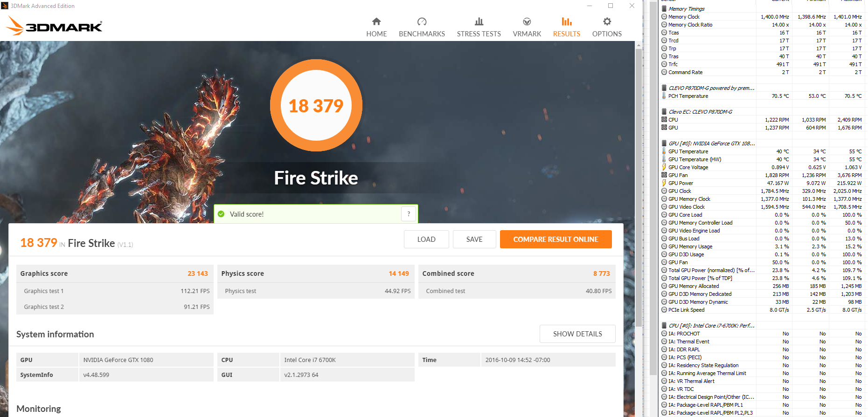The height and width of the screenshot is (417, 868).
Task: Click the GPU Clock sensor icon
Action: pos(664,191)
